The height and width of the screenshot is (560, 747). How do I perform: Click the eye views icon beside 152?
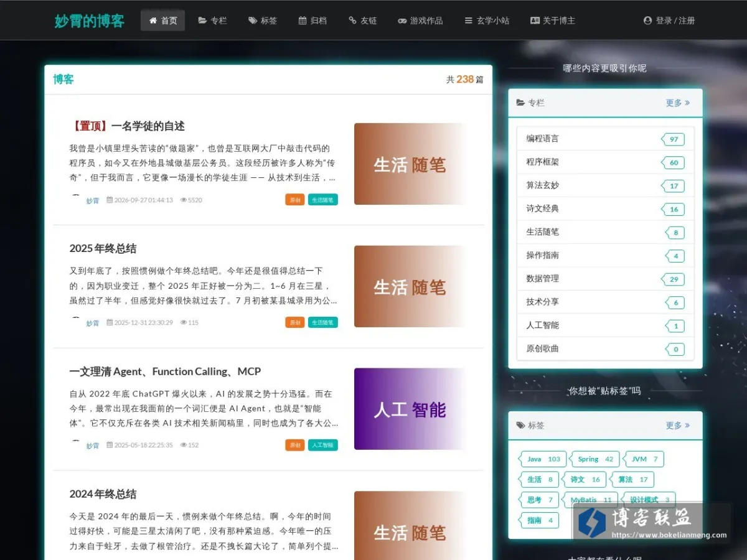(x=184, y=445)
